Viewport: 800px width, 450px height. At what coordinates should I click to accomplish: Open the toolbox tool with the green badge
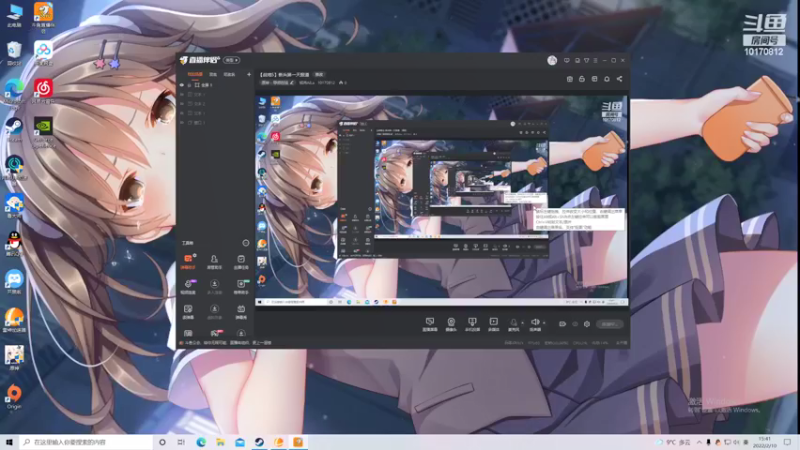pos(241,287)
